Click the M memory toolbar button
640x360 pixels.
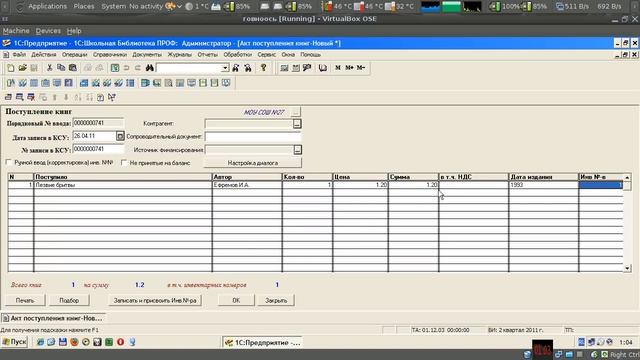pos(338,68)
